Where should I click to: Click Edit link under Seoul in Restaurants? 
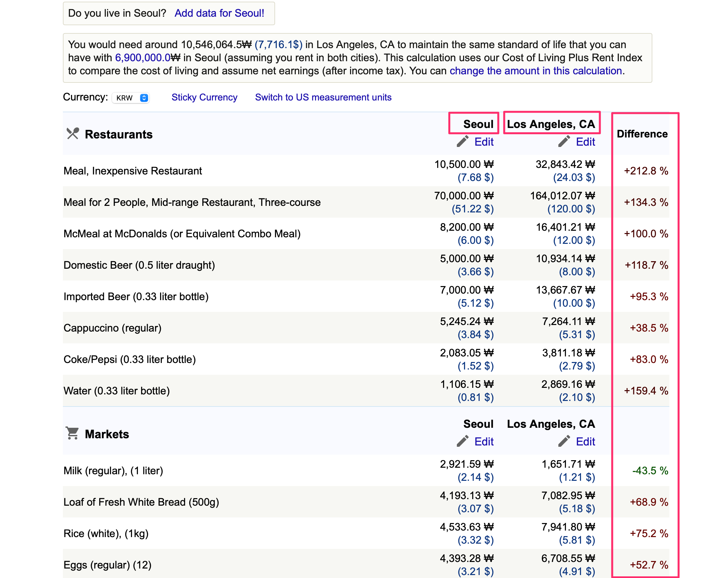484,142
